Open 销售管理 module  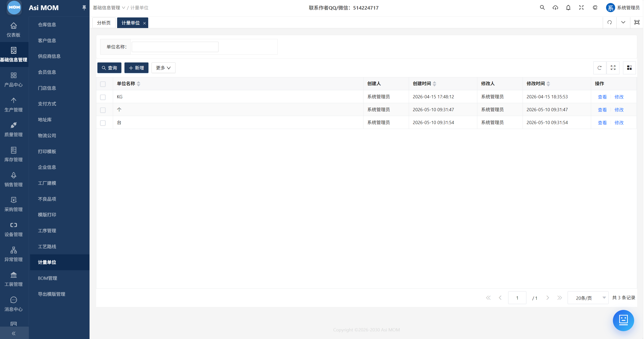pyautogui.click(x=14, y=179)
